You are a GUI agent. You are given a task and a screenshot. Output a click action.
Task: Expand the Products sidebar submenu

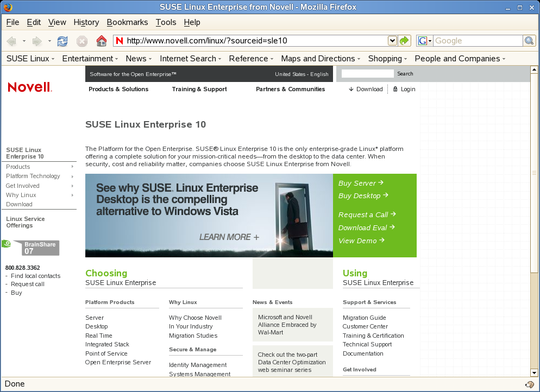[x=72, y=167]
